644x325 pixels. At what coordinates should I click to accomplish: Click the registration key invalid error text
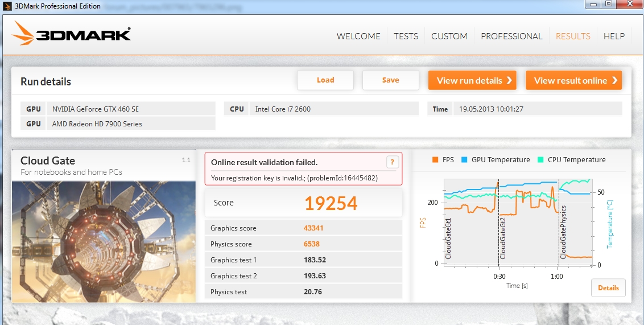pos(294,178)
